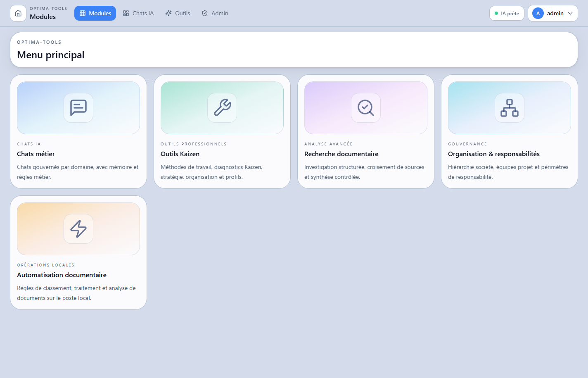588x378 pixels.
Task: Click the OPTIMA-TOOLS header brand text
Action: point(48,8)
